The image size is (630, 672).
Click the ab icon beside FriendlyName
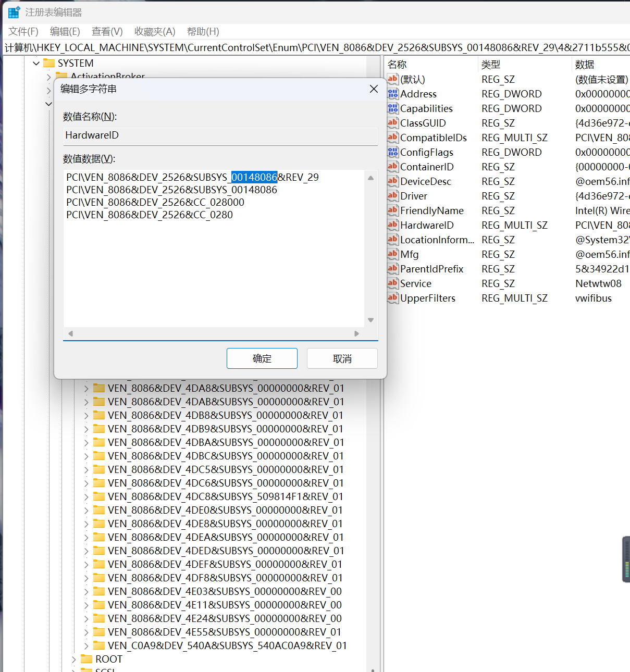click(x=393, y=210)
